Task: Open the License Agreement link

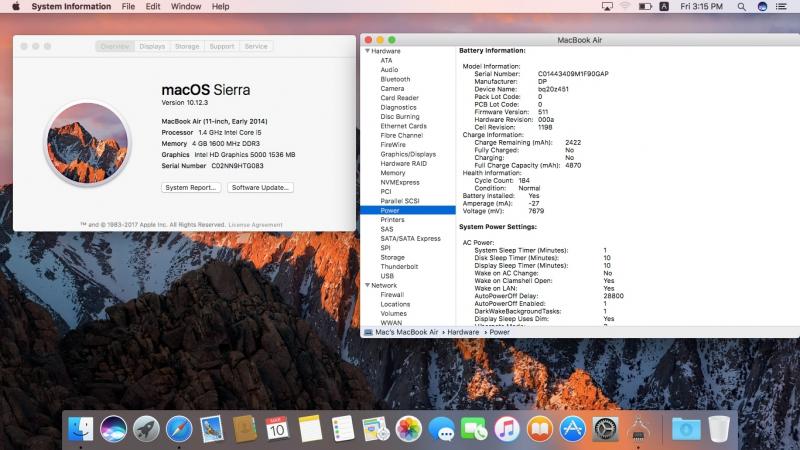Action: [x=255, y=225]
